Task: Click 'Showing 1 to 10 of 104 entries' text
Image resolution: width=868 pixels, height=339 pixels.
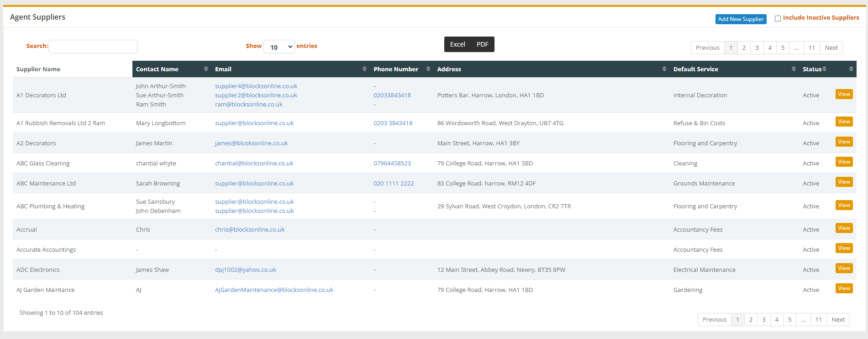Action: [x=61, y=313]
